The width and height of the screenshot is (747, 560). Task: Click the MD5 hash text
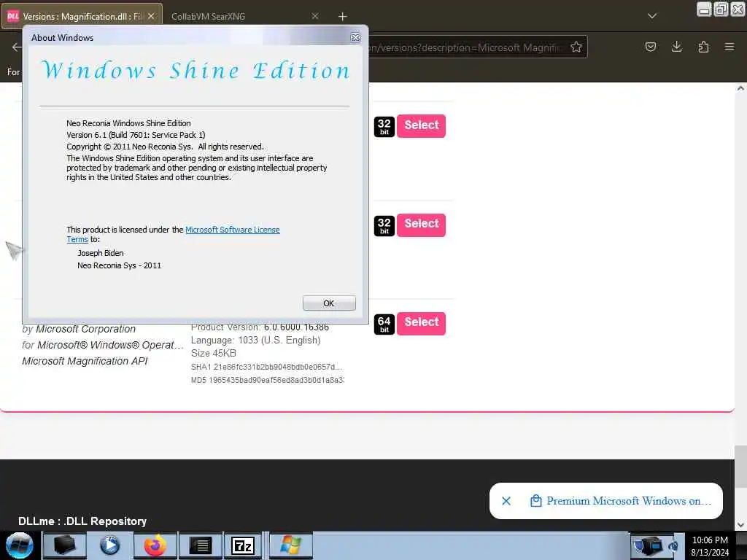(x=267, y=380)
